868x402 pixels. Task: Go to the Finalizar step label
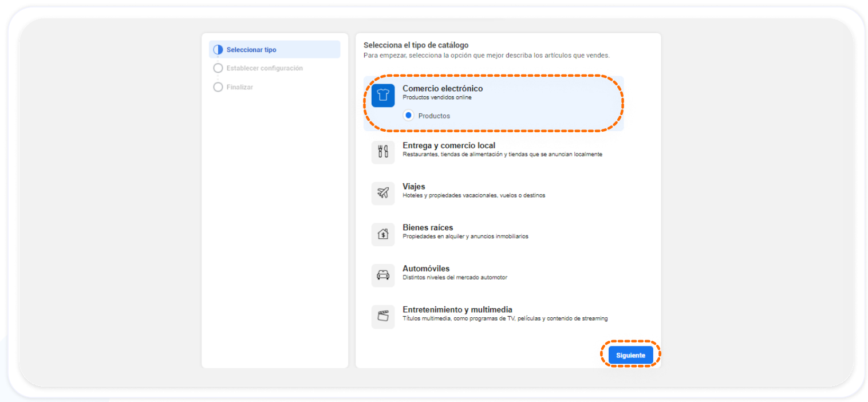[239, 87]
